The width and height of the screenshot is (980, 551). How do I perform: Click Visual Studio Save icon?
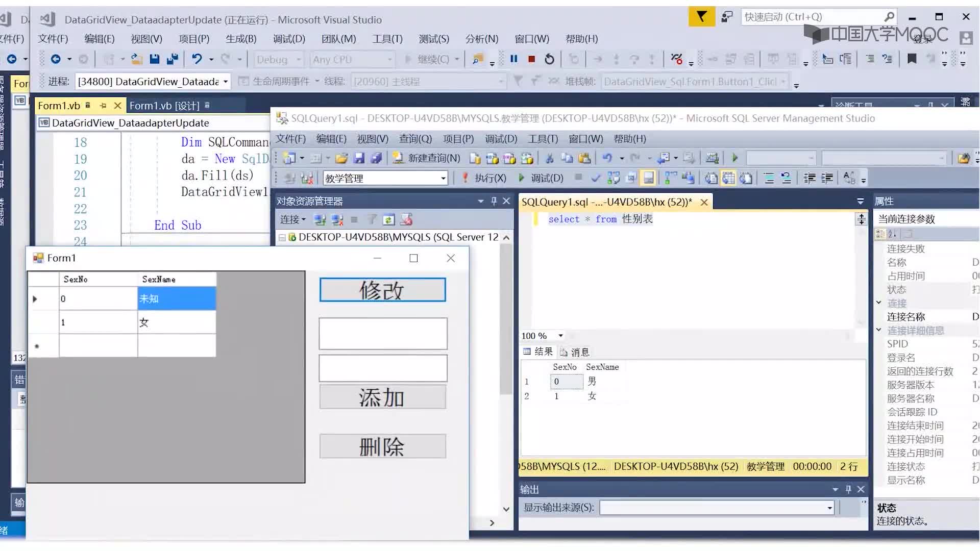[x=154, y=59]
